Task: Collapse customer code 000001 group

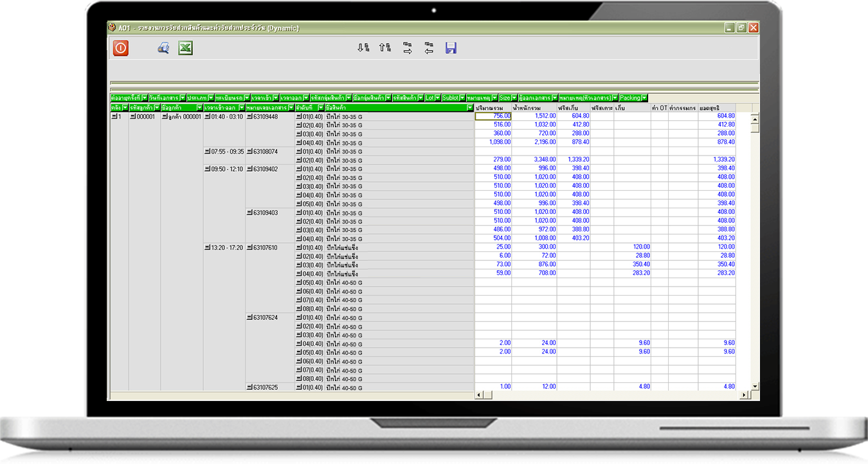Action: [133, 117]
